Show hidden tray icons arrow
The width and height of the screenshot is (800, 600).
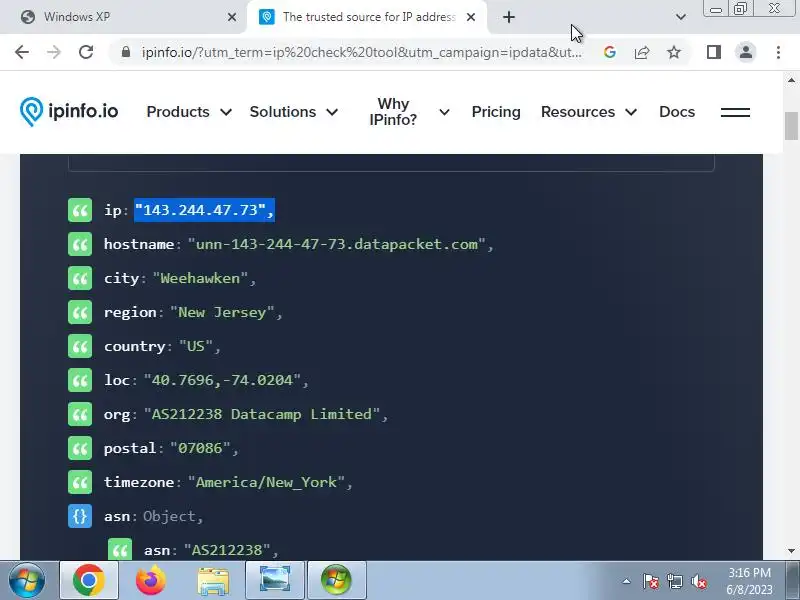[627, 581]
